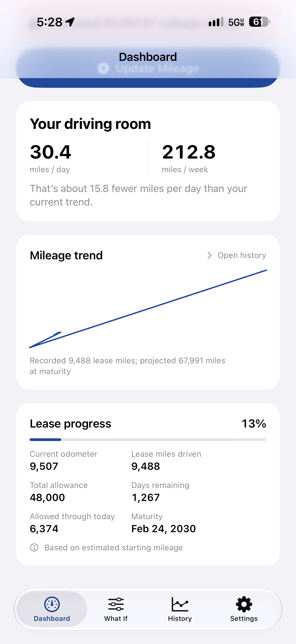The width and height of the screenshot is (296, 644).
Task: Switch to the History tab label
Action: pos(180,618)
